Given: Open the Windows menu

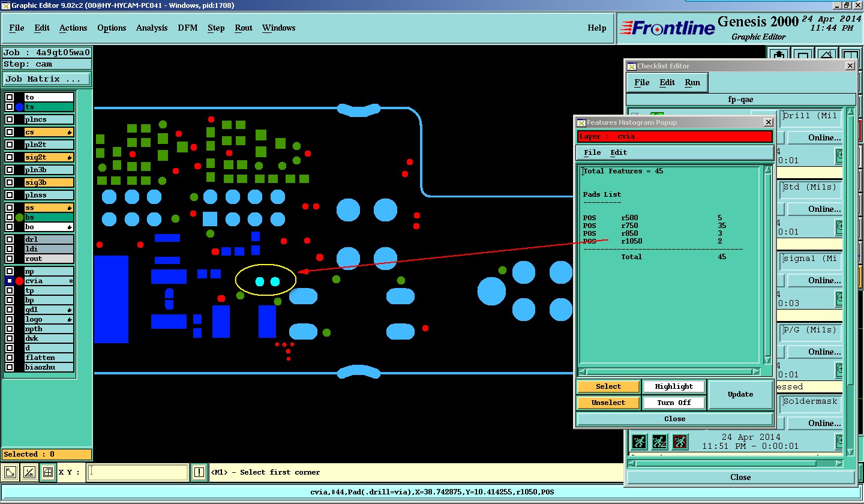Looking at the screenshot, I should pos(279,28).
